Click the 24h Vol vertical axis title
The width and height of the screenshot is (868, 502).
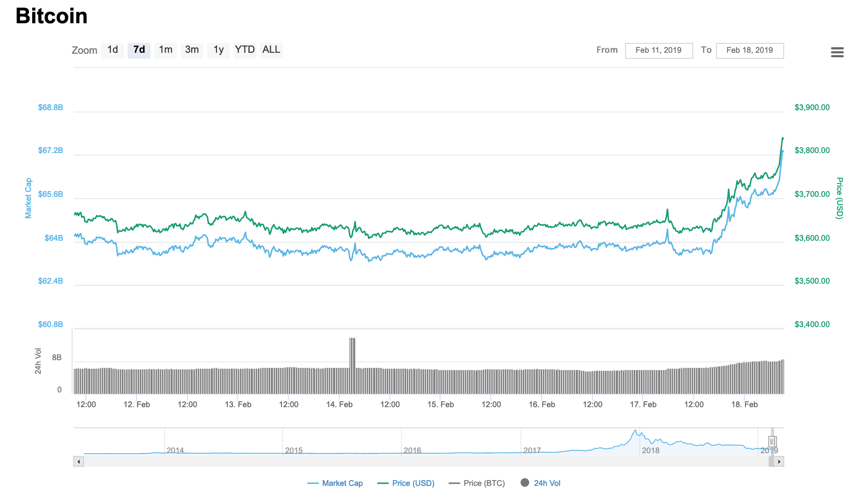point(38,361)
